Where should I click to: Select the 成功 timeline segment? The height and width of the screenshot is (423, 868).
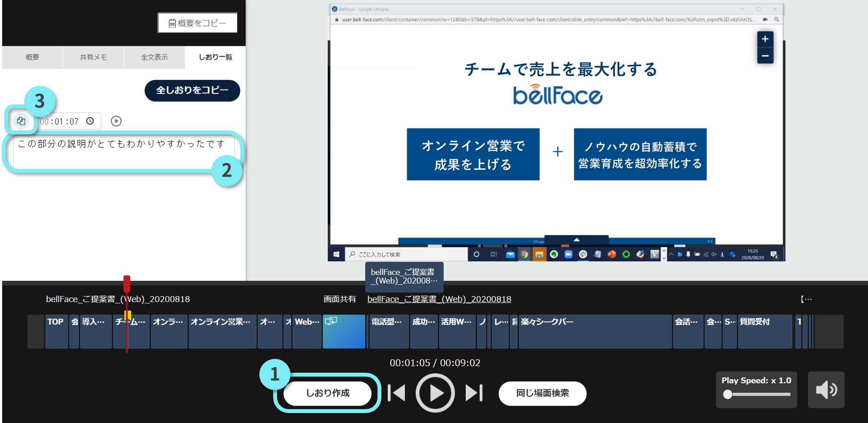click(424, 332)
